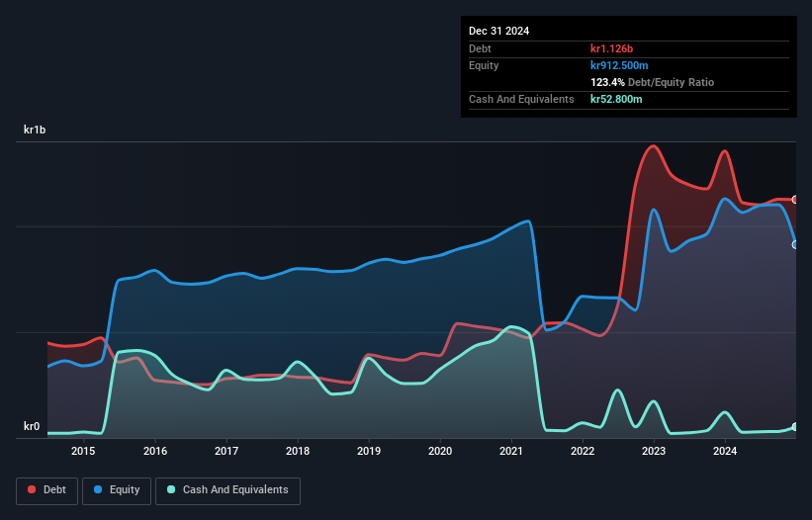
Task: Click the kr52.800m cash value
Action: coord(616,99)
